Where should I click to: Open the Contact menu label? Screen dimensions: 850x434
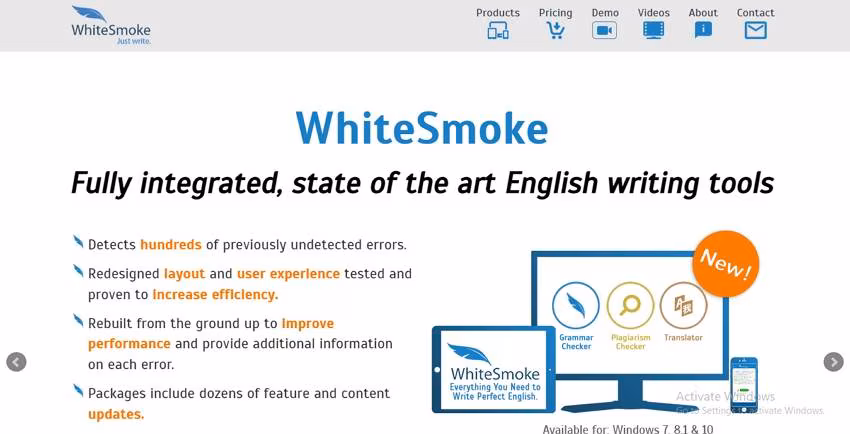(x=755, y=12)
